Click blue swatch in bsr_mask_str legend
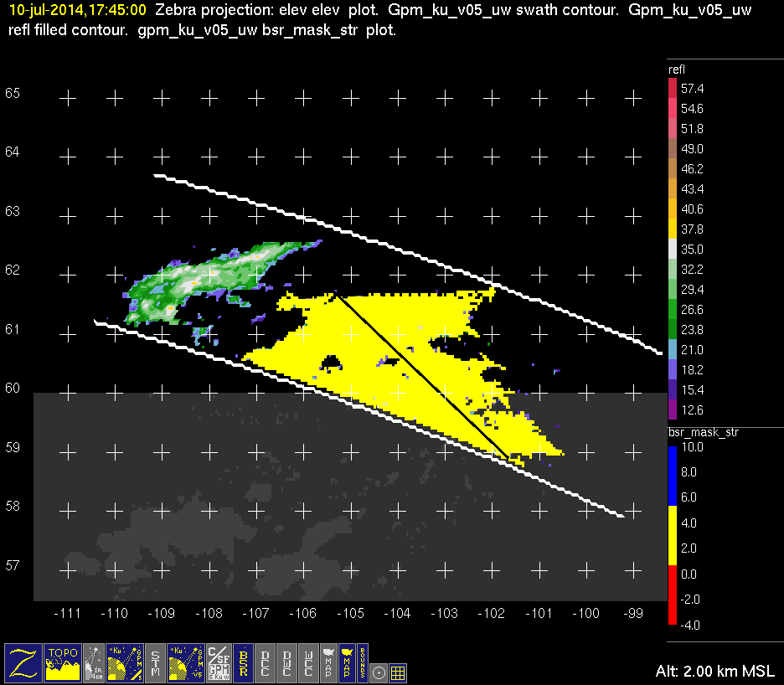The height and width of the screenshot is (685, 784). (673, 473)
